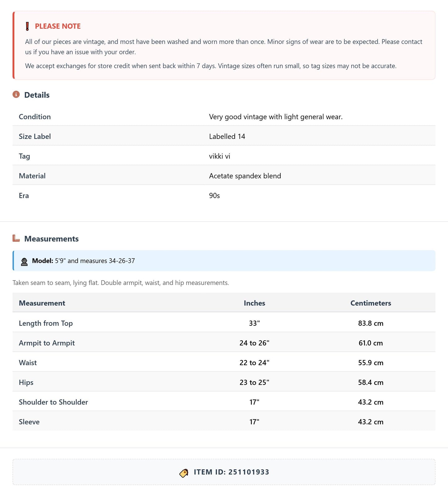This screenshot has height=496, width=448.
Task: Click the 83.8 cm length value
Action: [371, 323]
